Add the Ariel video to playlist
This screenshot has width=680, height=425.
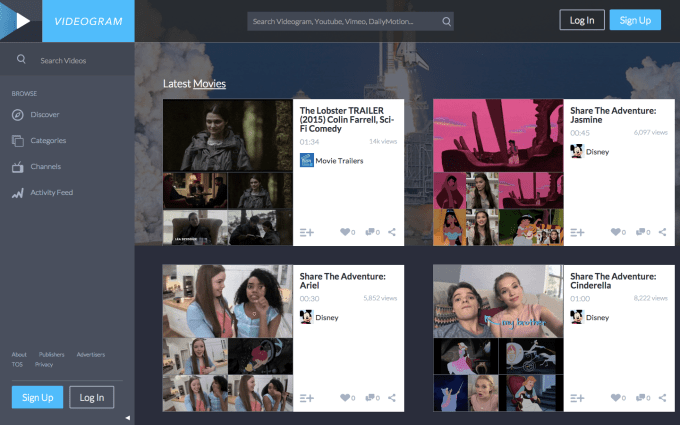307,398
